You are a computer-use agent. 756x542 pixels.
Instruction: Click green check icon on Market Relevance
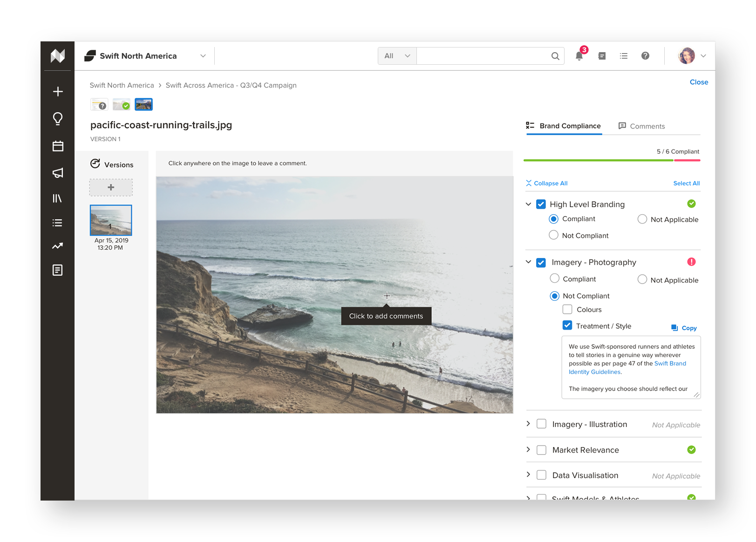pyautogui.click(x=691, y=449)
